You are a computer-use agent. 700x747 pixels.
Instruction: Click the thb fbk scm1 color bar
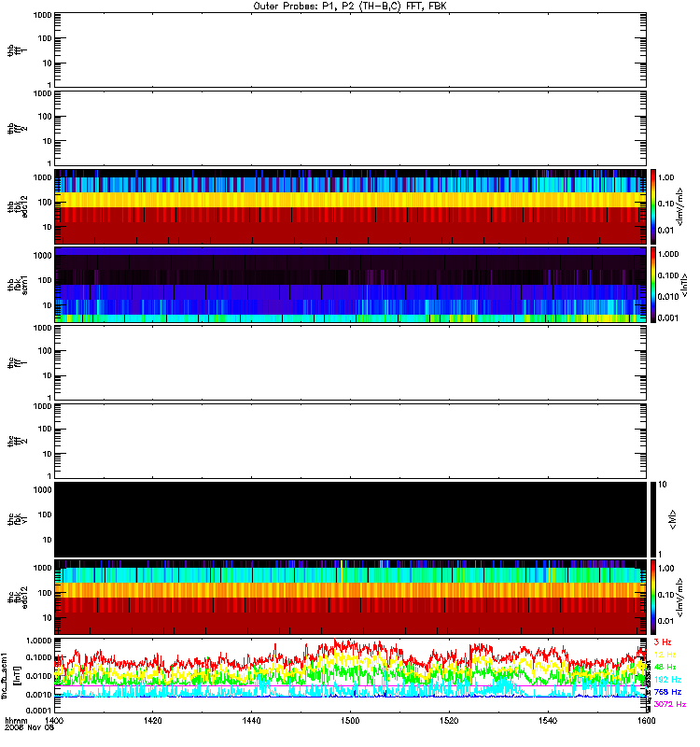[653, 285]
